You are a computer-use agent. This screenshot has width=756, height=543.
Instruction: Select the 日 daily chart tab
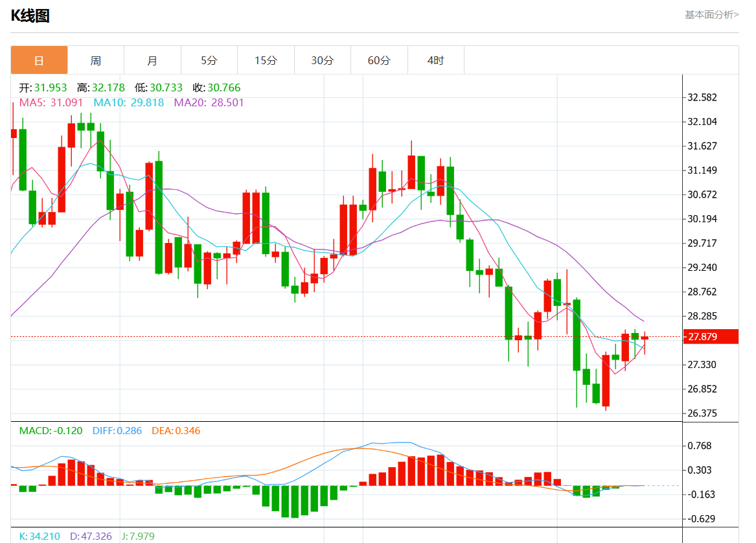pyautogui.click(x=39, y=61)
